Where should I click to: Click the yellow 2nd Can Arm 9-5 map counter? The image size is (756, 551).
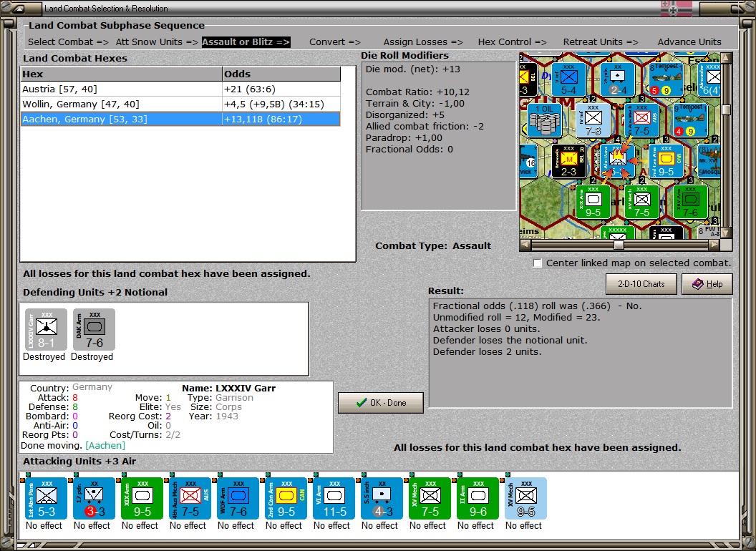(x=667, y=161)
